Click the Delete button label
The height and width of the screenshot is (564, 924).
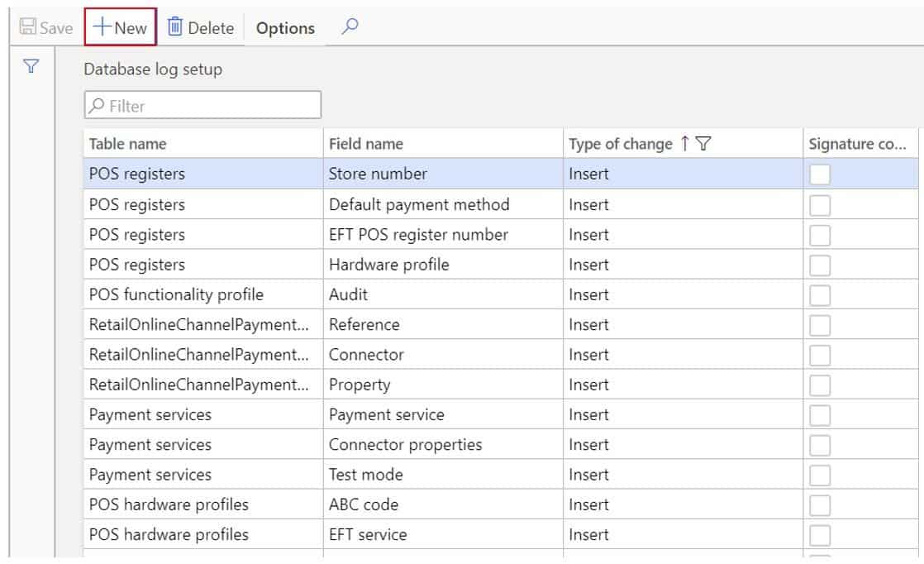[209, 27]
